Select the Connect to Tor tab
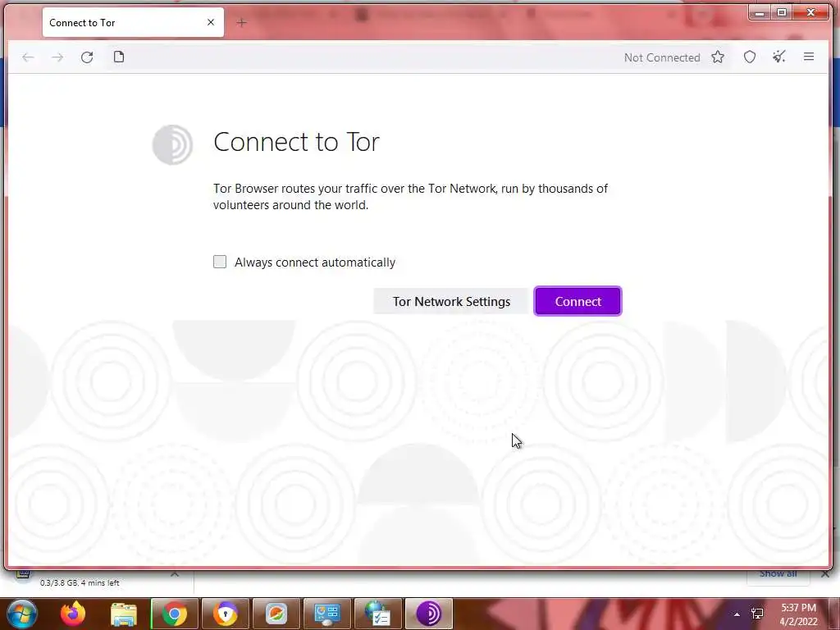Viewport: 840px width, 630px height. [x=133, y=22]
